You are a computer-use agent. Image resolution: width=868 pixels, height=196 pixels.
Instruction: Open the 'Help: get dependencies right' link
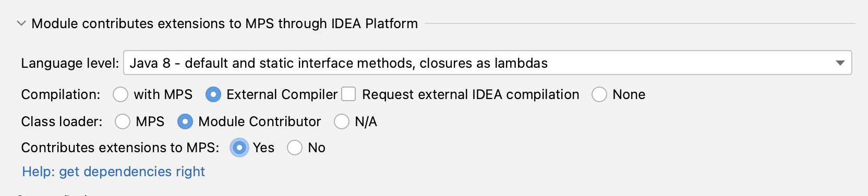pos(114,171)
